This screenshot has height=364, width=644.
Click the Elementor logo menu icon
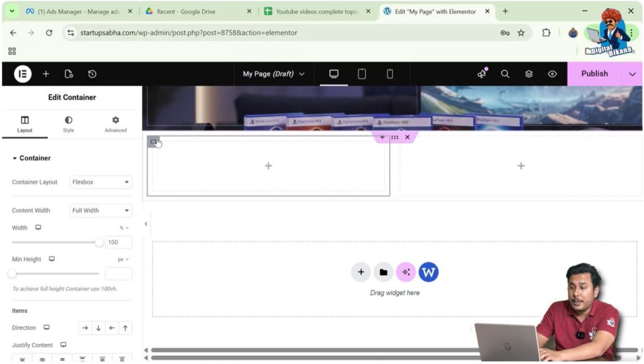[x=23, y=74]
